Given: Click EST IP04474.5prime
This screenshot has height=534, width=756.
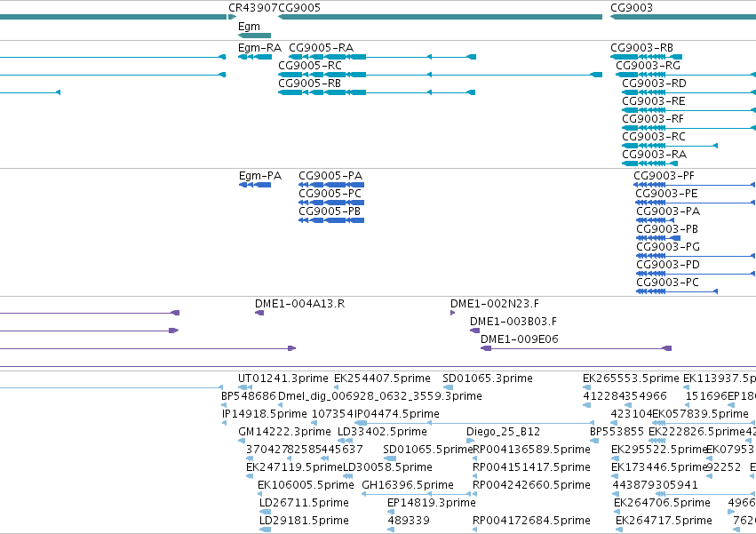Looking at the screenshot, I should (474, 423).
